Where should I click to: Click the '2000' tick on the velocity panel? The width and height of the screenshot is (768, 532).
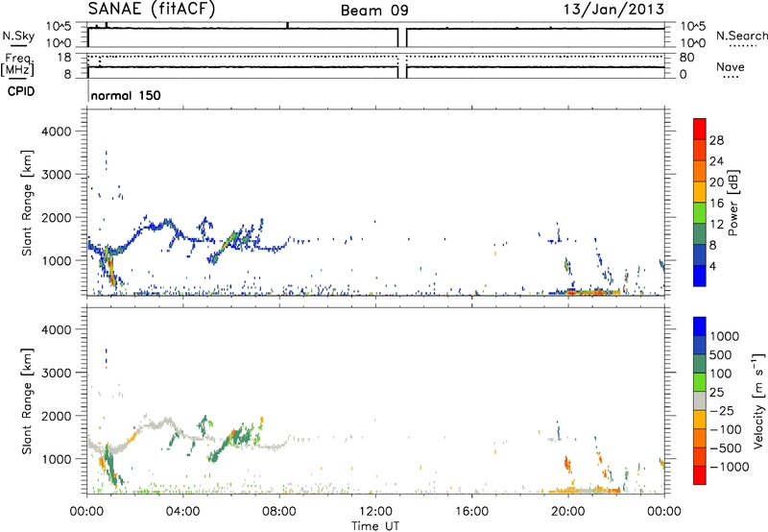(56, 416)
